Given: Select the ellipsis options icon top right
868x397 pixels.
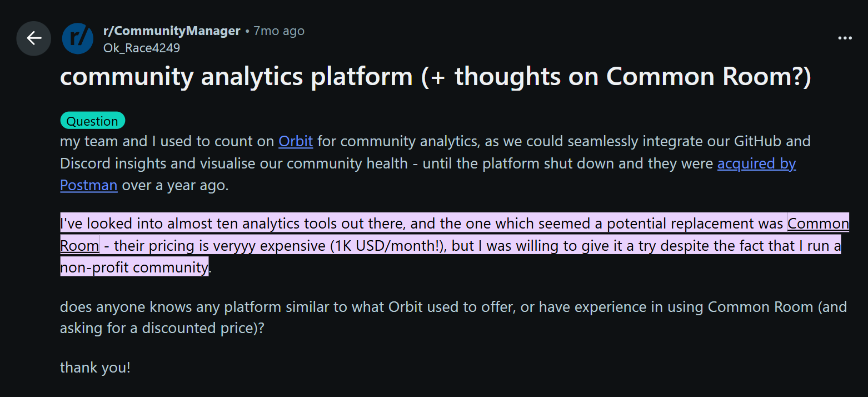Looking at the screenshot, I should [x=845, y=38].
